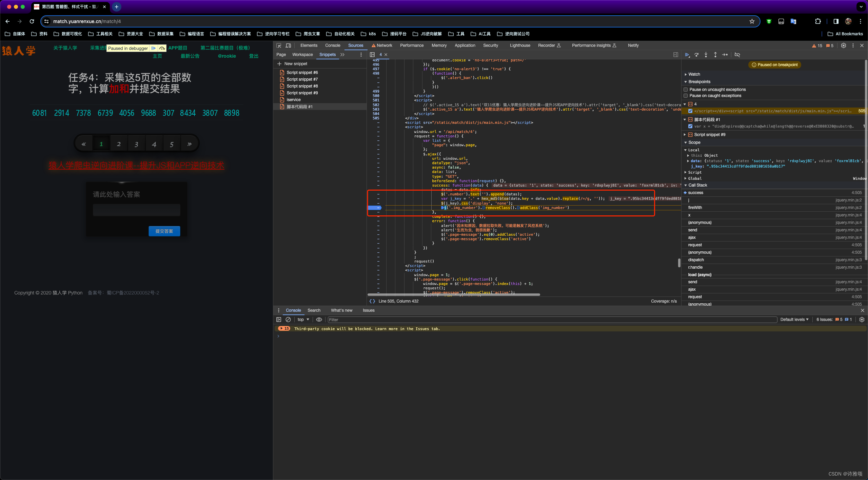
Task: Click overlay step-over button on page
Action: click(x=162, y=48)
